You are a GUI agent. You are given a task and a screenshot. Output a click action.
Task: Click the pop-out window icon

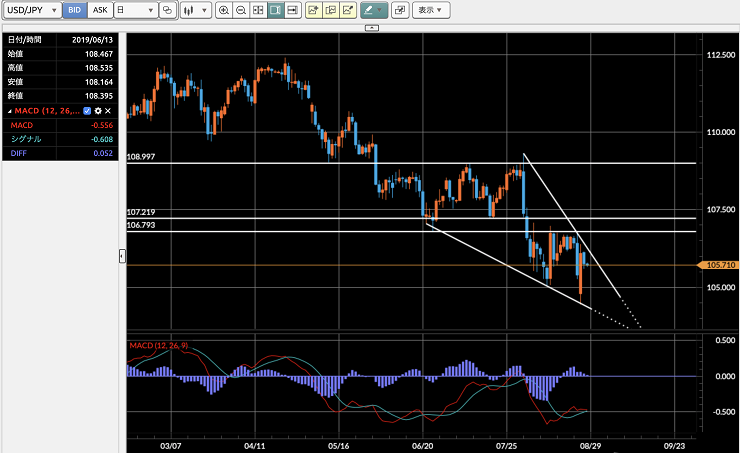[x=400, y=10]
